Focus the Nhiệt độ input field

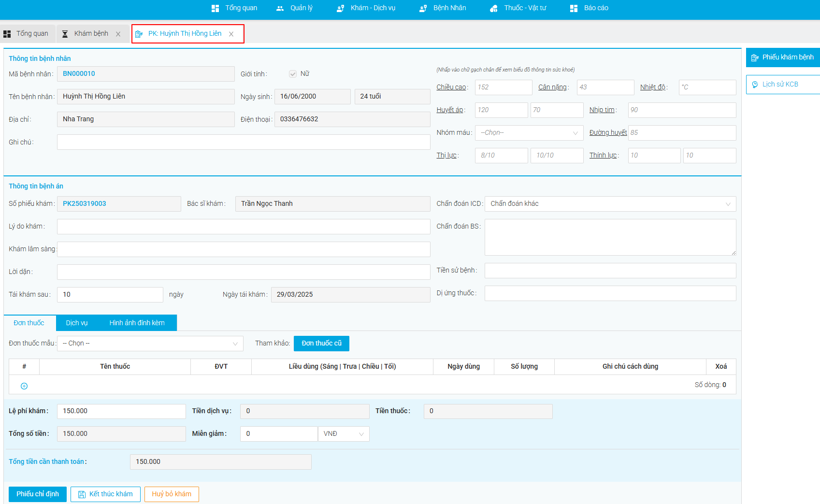coord(707,87)
